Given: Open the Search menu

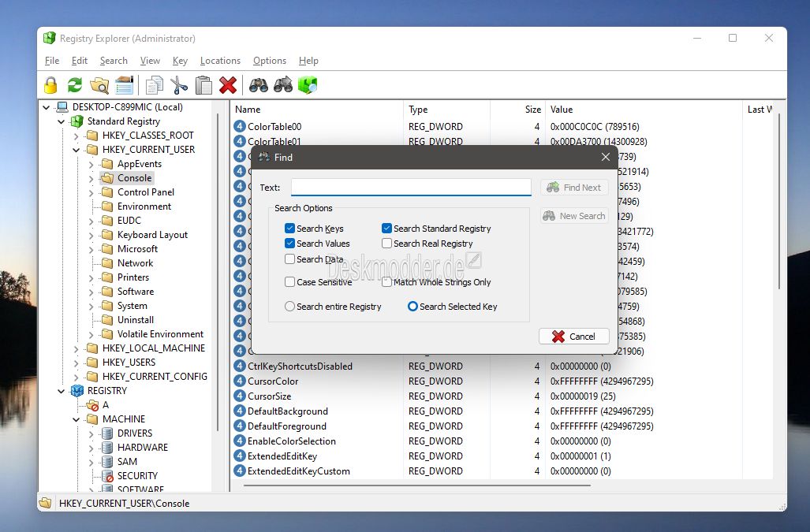Looking at the screenshot, I should click(114, 61).
